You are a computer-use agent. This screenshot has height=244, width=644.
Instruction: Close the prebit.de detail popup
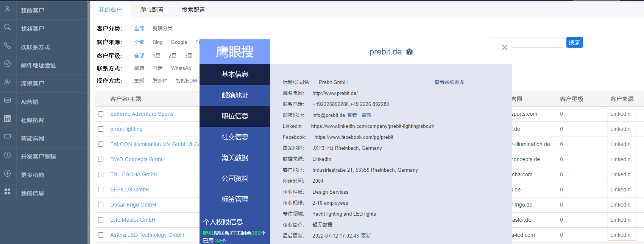click(x=504, y=48)
